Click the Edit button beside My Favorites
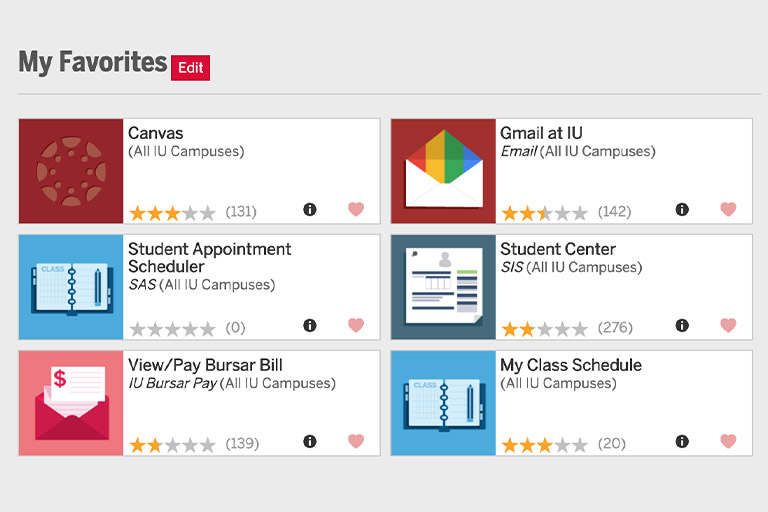 [191, 68]
